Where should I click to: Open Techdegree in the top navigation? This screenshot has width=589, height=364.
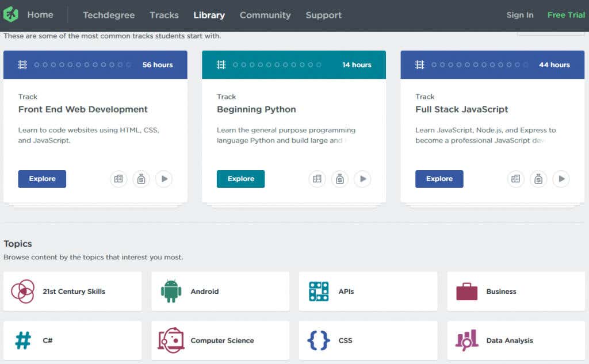click(x=108, y=15)
